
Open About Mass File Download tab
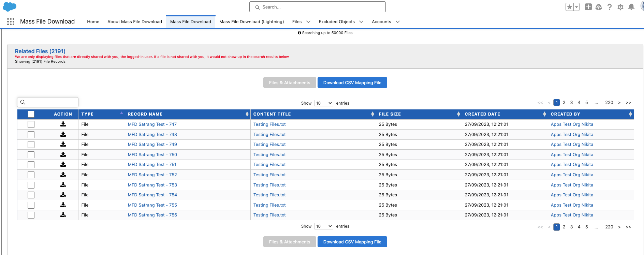point(135,21)
